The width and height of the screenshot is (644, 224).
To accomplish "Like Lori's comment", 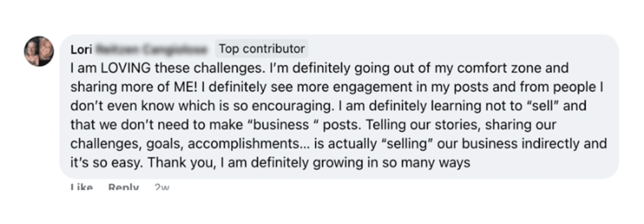I will 81,187.
